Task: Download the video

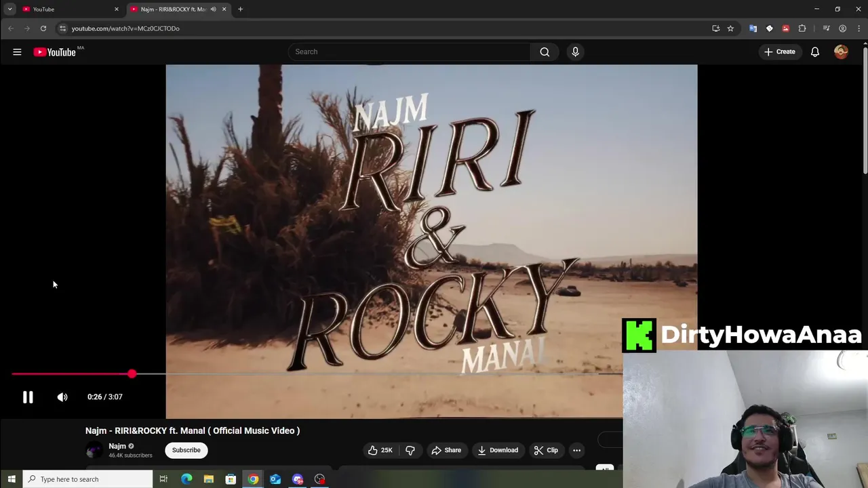Action: [498, 450]
